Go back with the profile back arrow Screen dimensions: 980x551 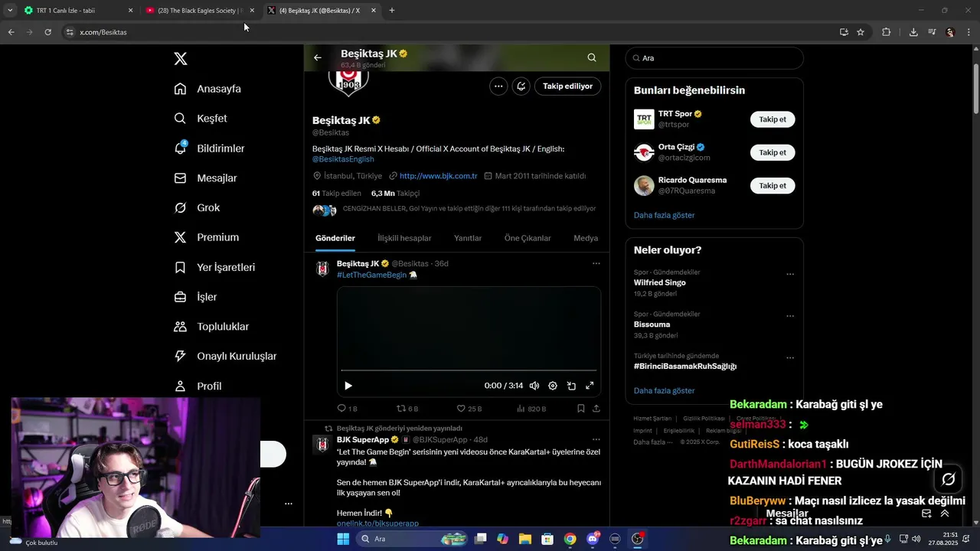[x=318, y=57]
